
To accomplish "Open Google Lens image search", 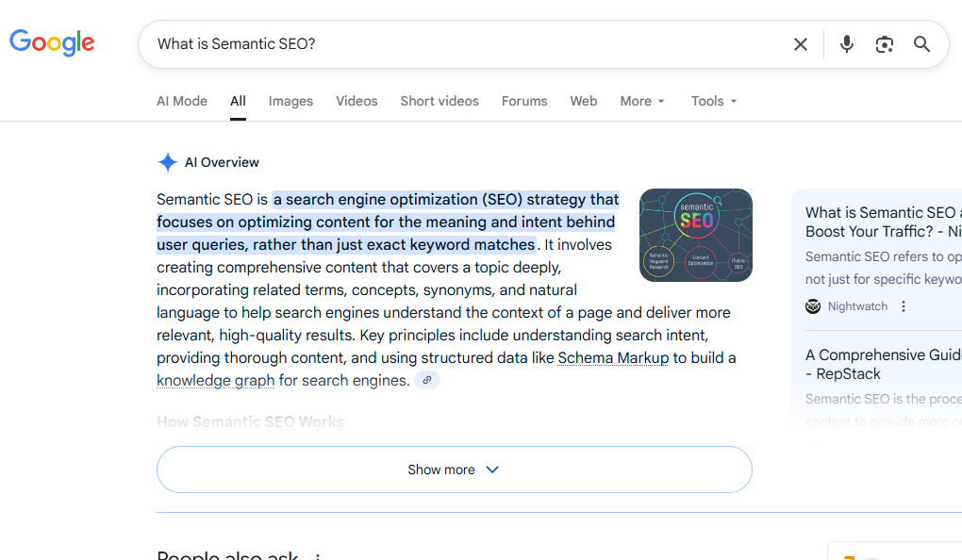I will click(x=885, y=43).
